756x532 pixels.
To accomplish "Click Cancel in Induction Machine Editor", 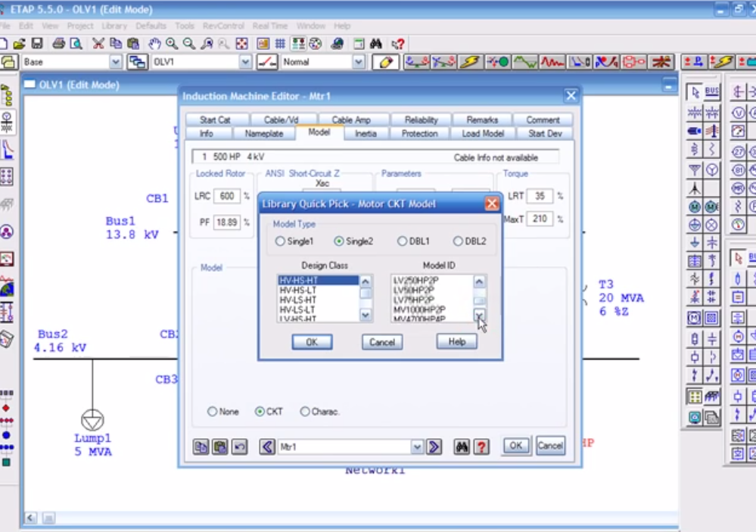I will [x=550, y=446].
